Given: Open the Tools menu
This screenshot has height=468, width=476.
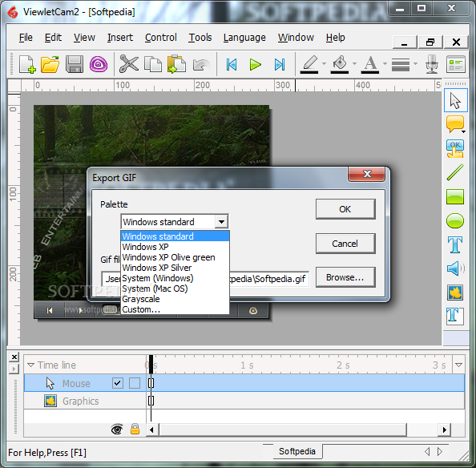Looking at the screenshot, I should click(x=200, y=38).
